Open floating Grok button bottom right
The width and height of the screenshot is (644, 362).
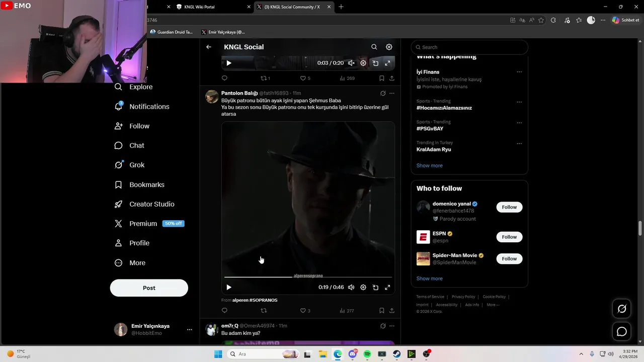[622, 309]
